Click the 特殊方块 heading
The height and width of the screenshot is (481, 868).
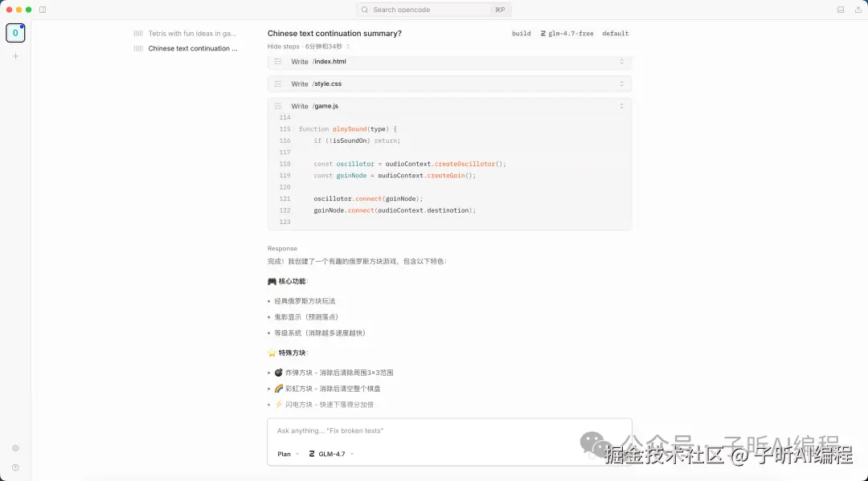[x=288, y=353]
